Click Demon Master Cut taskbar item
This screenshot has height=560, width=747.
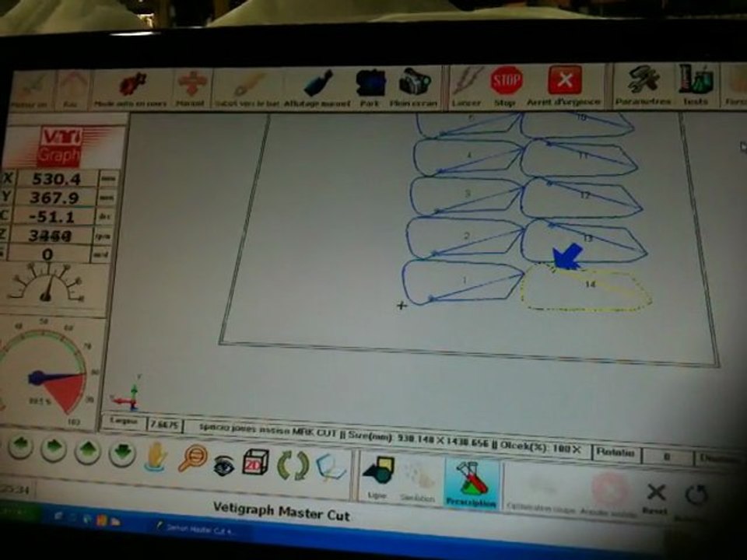(x=198, y=529)
